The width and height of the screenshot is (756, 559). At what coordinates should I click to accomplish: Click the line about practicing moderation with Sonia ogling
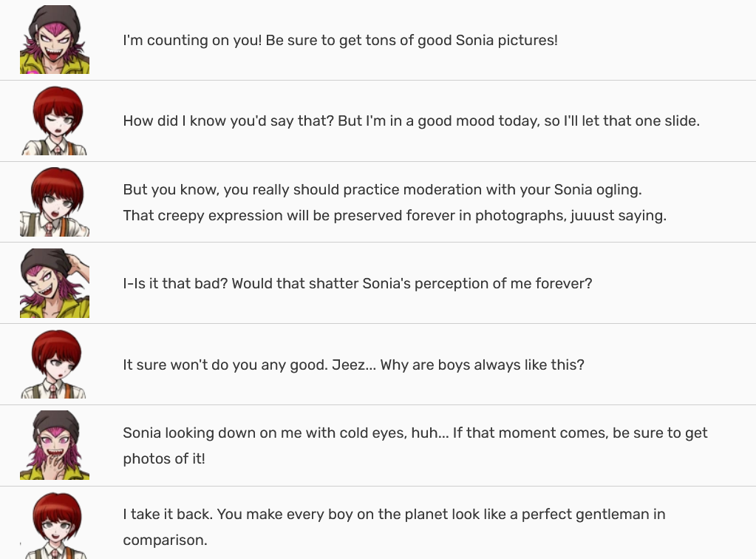point(382,189)
